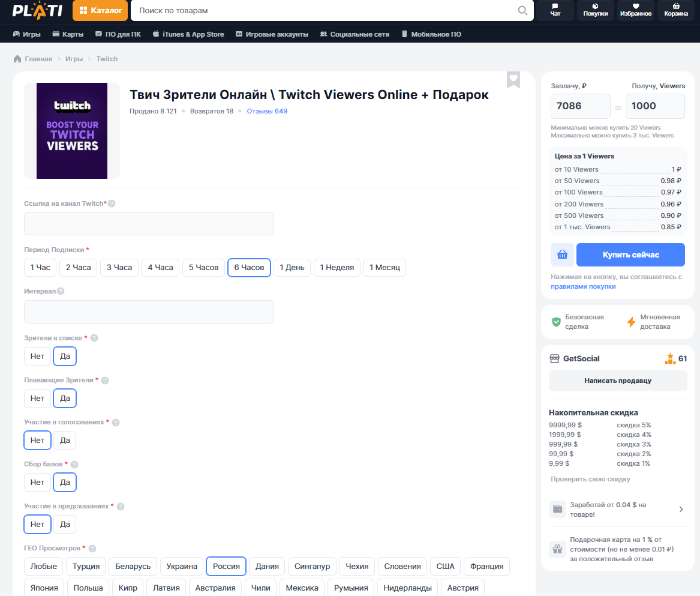Bookmark product with heart ribbon icon
The width and height of the screenshot is (700, 596).
point(513,79)
